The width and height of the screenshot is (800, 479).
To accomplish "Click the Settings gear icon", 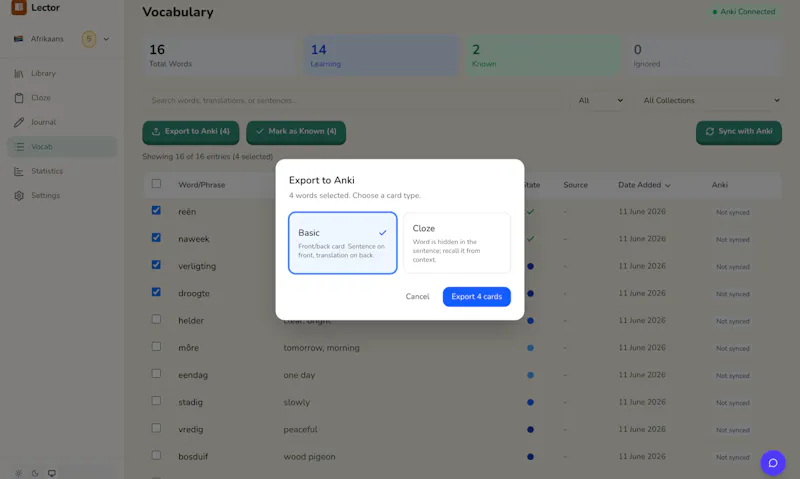I will click(19, 196).
